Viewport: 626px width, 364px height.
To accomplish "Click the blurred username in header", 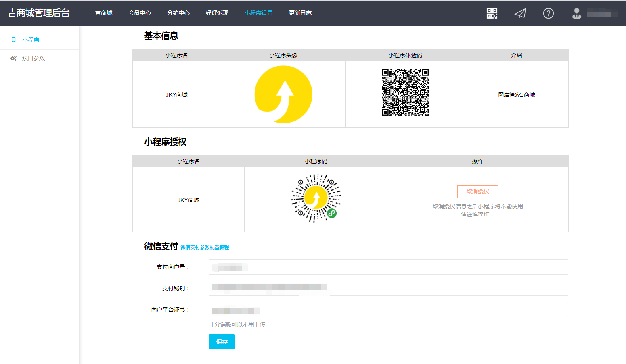I will [x=602, y=14].
